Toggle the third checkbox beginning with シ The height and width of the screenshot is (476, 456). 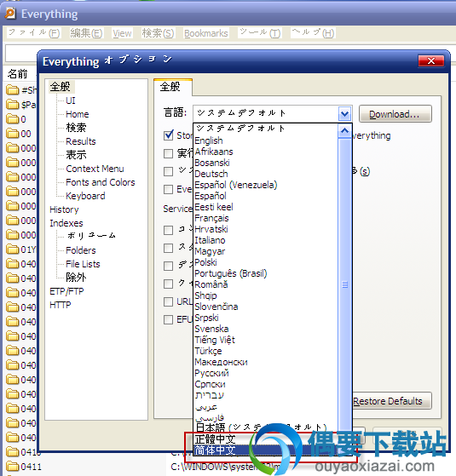[168, 171]
